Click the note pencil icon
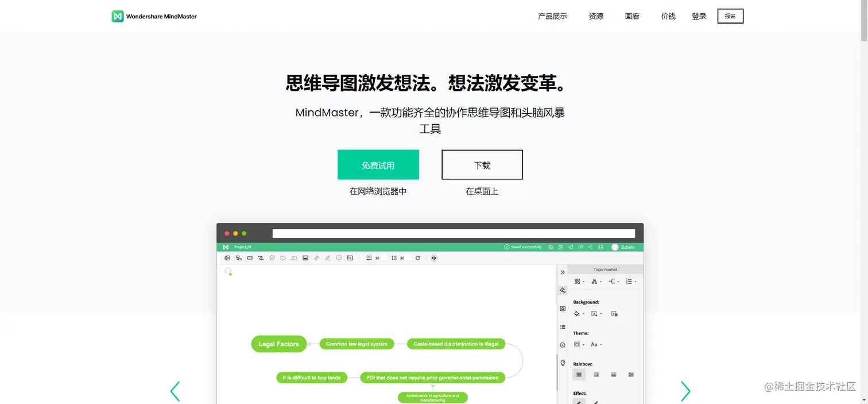This screenshot has width=868, height=404. (328, 258)
